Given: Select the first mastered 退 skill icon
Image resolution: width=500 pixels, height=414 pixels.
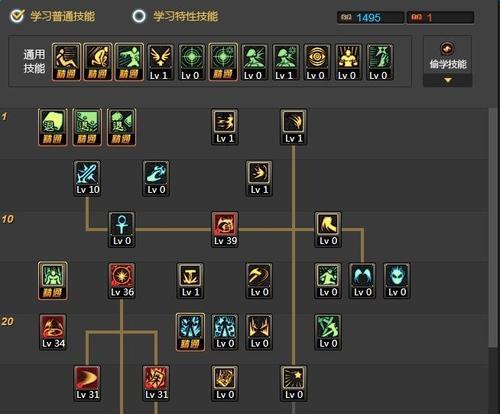Looking at the screenshot, I should point(53,127).
